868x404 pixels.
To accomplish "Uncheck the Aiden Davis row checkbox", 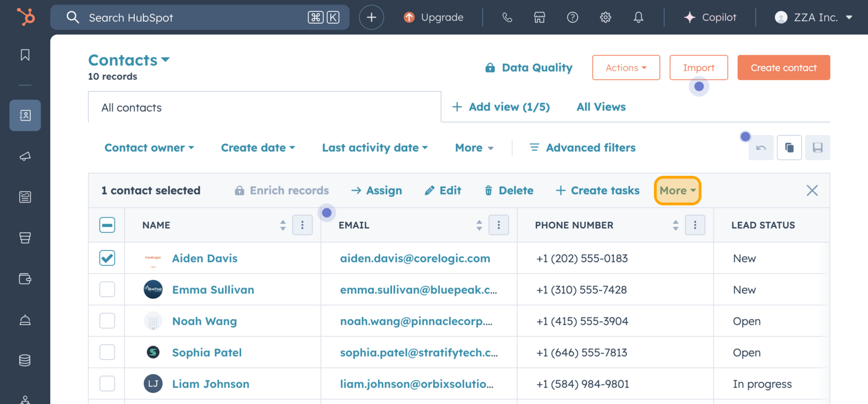I will click(x=107, y=258).
